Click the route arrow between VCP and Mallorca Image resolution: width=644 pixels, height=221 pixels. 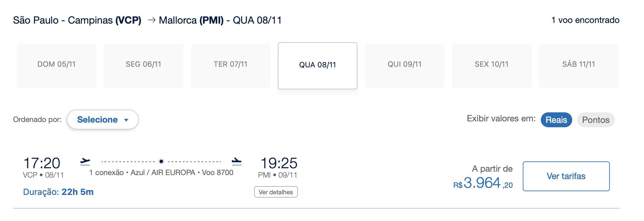(151, 20)
